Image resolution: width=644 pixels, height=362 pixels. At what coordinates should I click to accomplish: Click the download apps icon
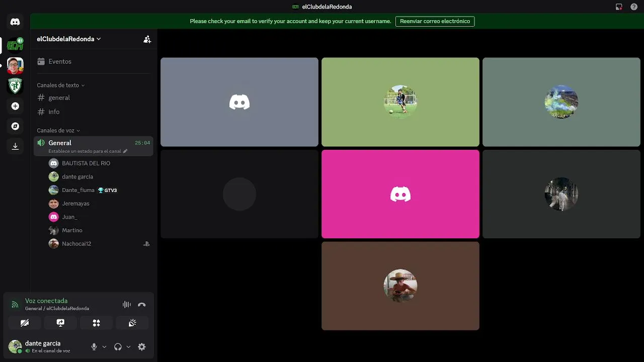(x=15, y=146)
